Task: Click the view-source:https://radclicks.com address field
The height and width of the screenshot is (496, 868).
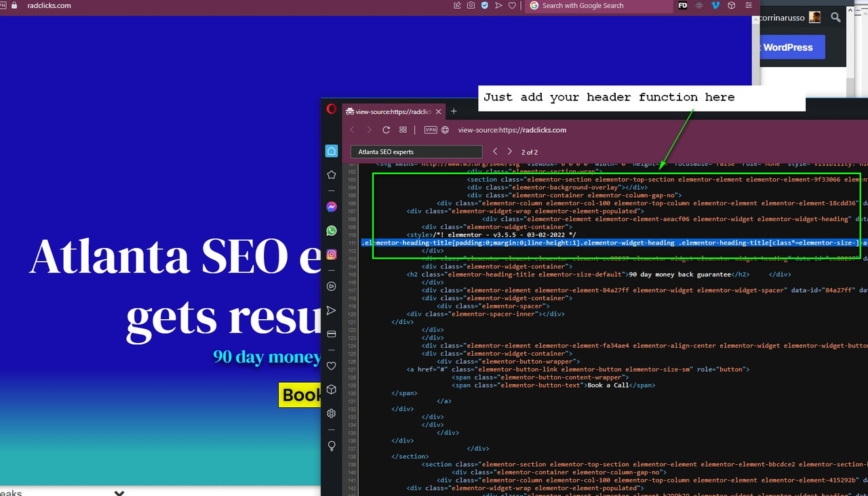Action: click(x=511, y=130)
